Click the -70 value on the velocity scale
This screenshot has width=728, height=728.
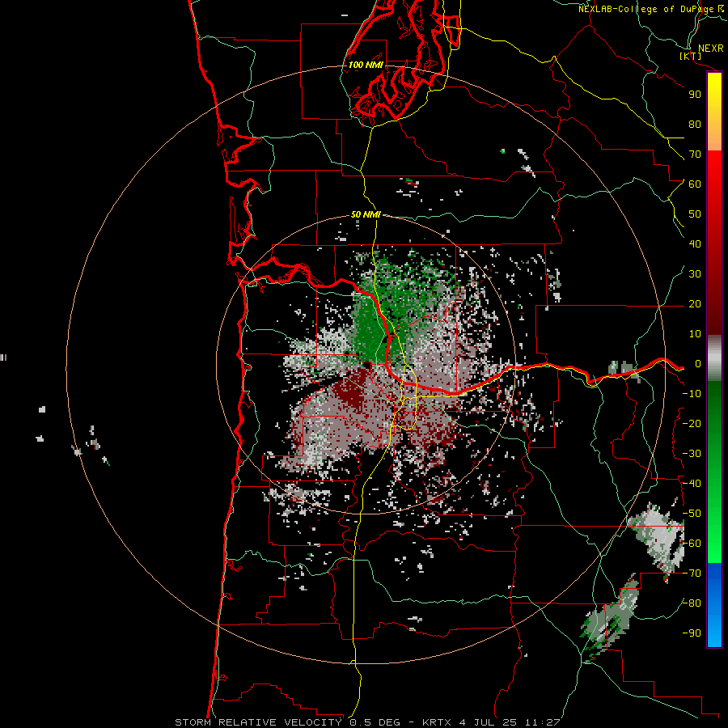(x=692, y=574)
